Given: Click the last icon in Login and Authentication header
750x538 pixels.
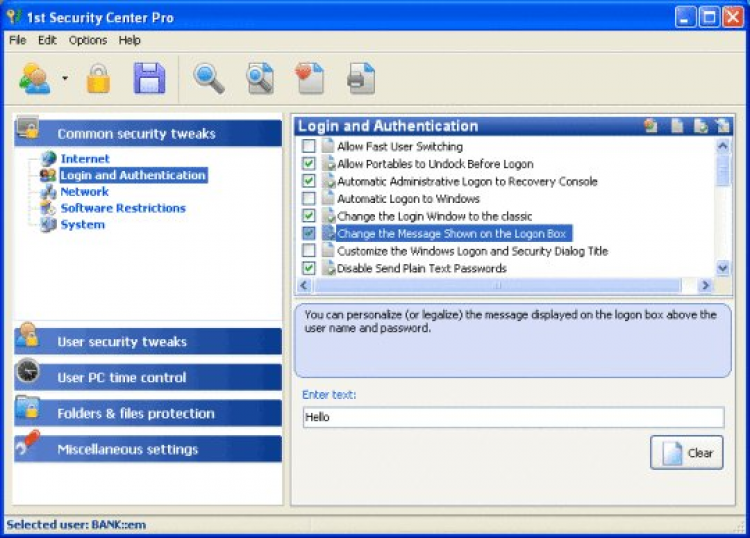Looking at the screenshot, I should (x=723, y=126).
